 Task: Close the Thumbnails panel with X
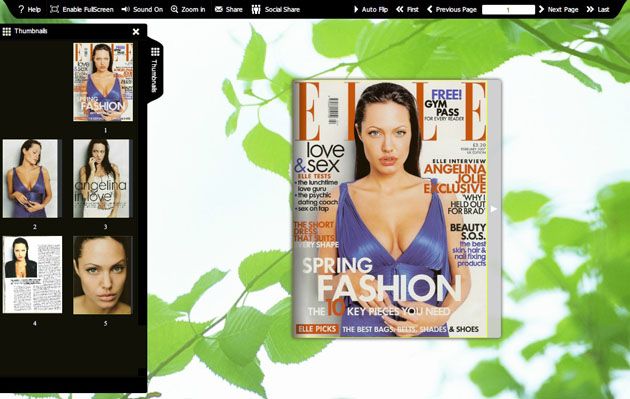pos(136,31)
